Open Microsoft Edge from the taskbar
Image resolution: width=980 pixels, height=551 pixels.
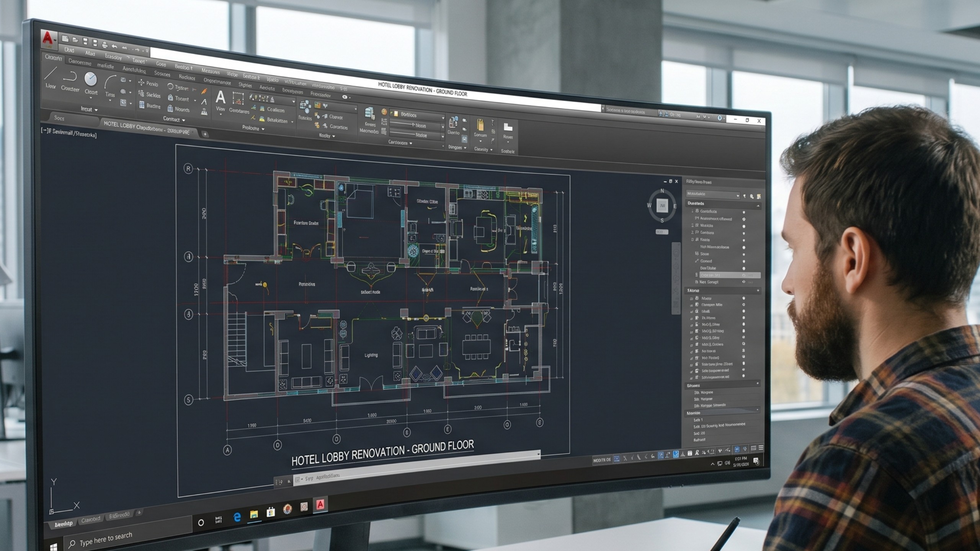click(x=237, y=517)
